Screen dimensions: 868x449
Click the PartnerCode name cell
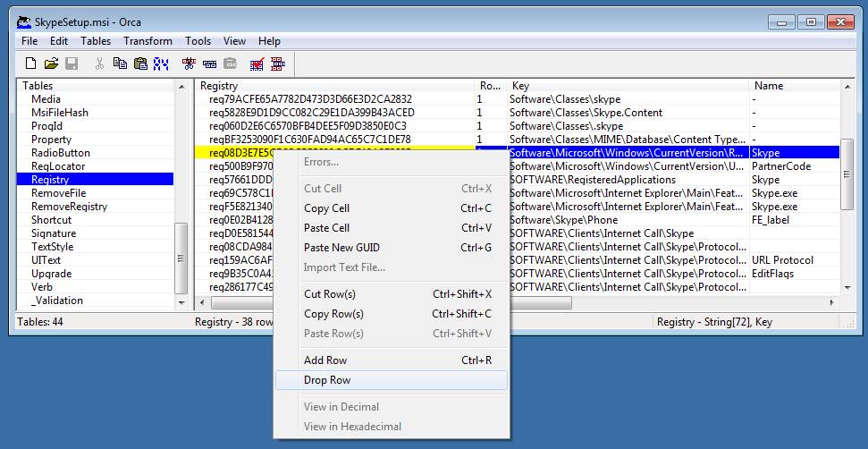[x=795, y=166]
